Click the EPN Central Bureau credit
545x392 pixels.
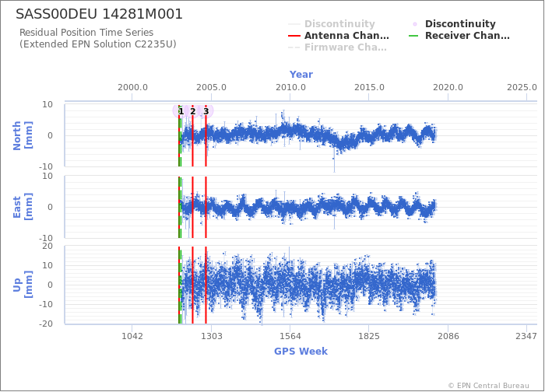click(x=489, y=386)
